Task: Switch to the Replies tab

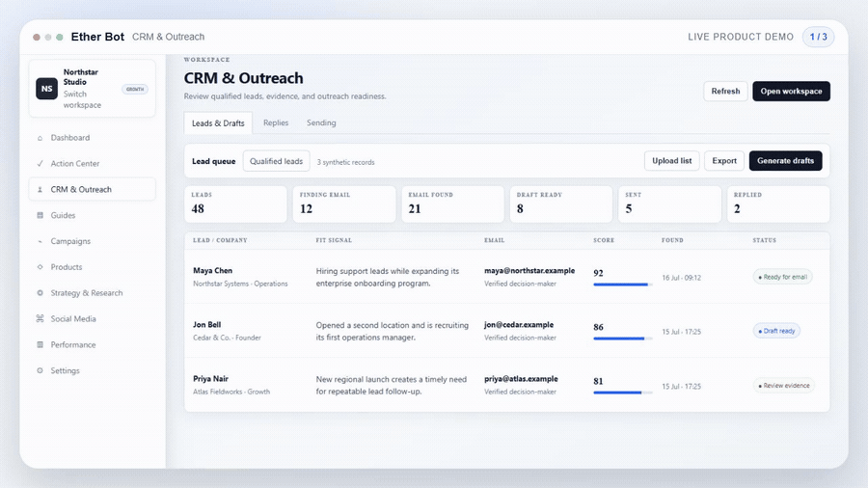Action: (x=276, y=122)
